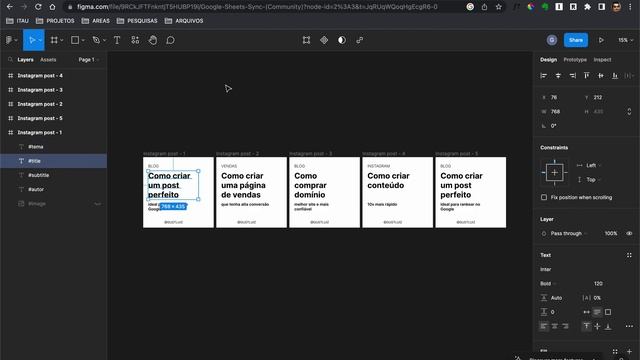
Task: Click the Align right icon
Action: [573, 76]
